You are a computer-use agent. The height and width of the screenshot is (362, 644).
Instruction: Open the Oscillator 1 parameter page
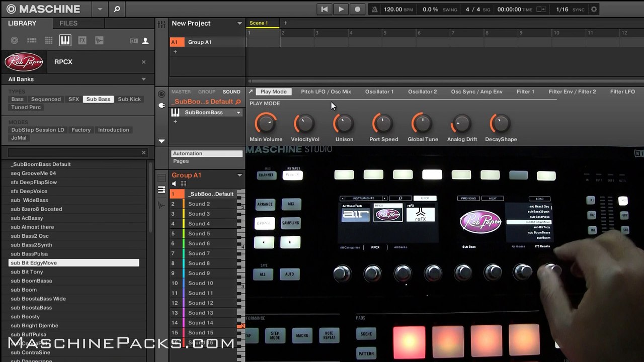pyautogui.click(x=379, y=92)
